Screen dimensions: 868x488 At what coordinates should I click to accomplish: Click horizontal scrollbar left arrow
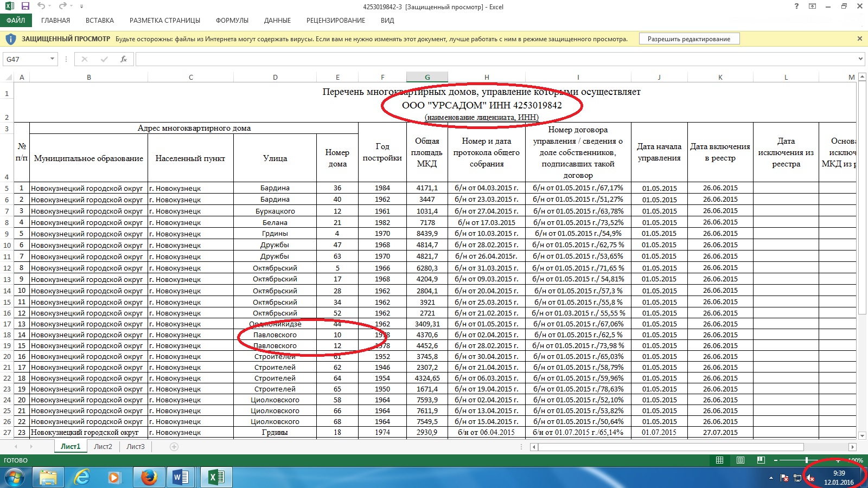point(534,447)
